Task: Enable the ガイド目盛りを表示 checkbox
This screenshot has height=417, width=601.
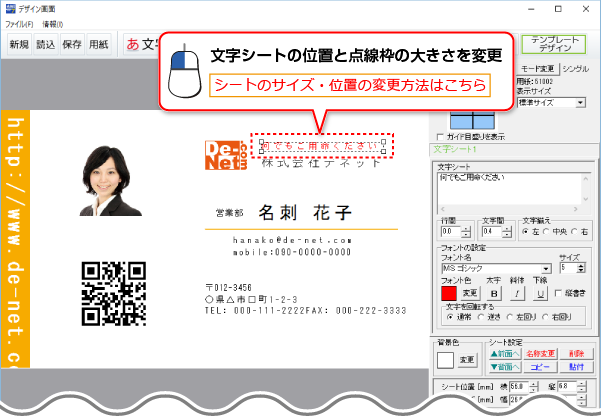Action: tap(440, 137)
